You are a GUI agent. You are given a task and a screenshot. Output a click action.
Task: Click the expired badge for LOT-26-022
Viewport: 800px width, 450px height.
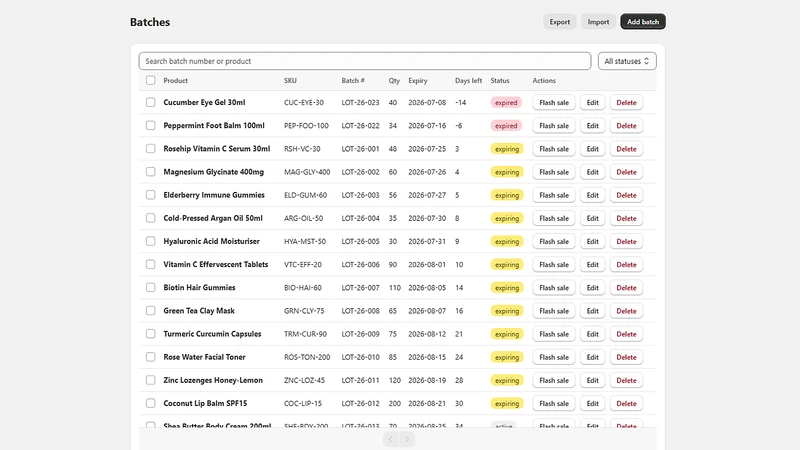(x=506, y=126)
